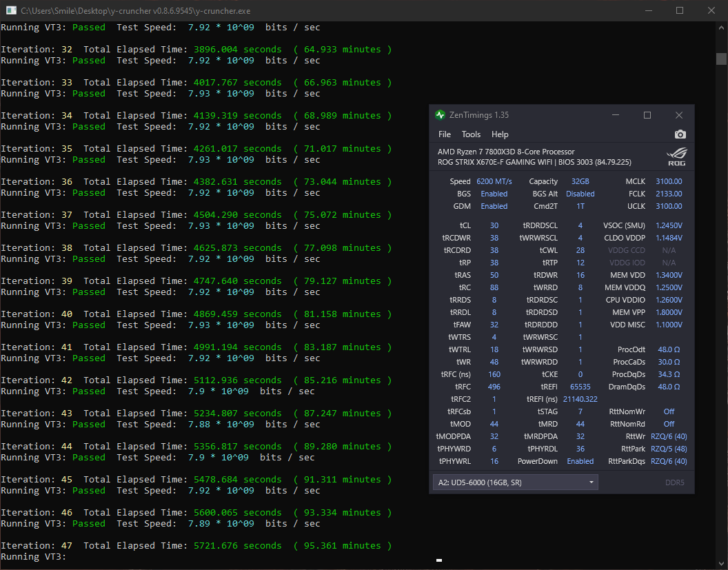Click the DDR5 label in ZenTimings
This screenshot has height=570, width=728.
tap(675, 482)
